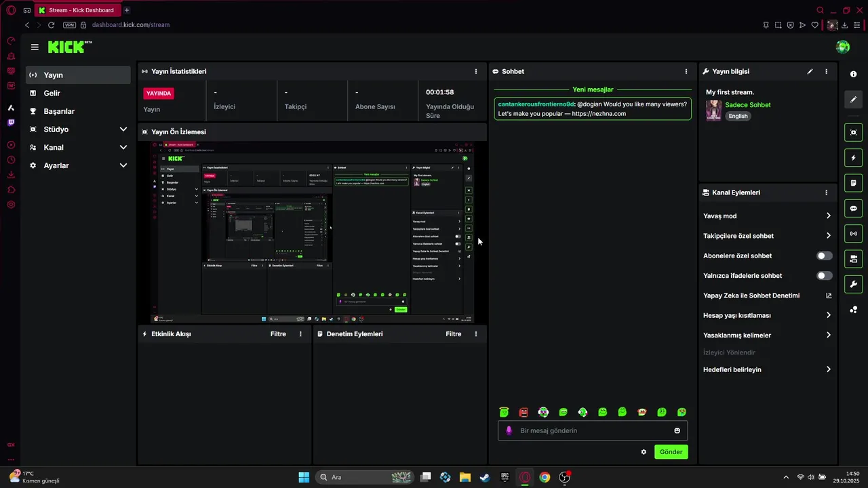Open Opera sidebar downloads icon

tap(11, 175)
